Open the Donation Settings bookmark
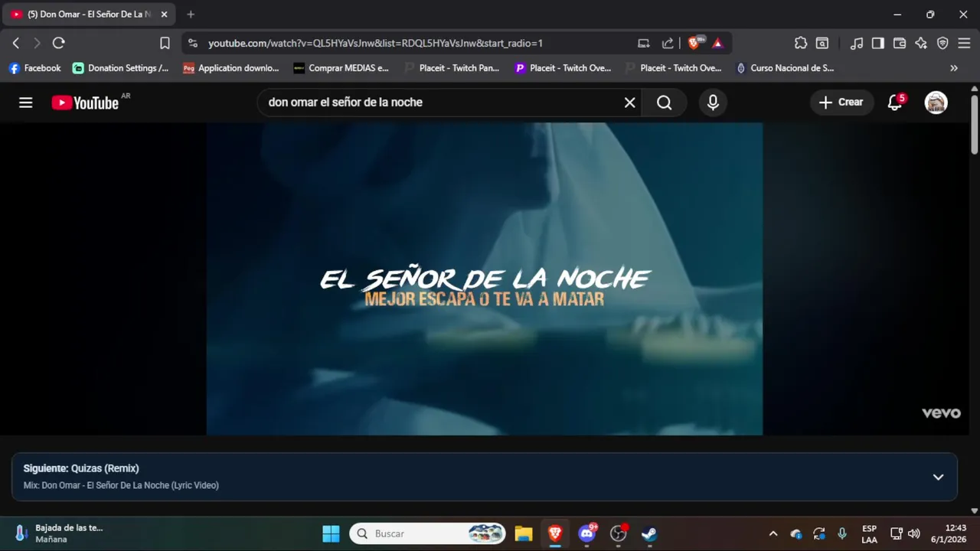 (x=121, y=68)
